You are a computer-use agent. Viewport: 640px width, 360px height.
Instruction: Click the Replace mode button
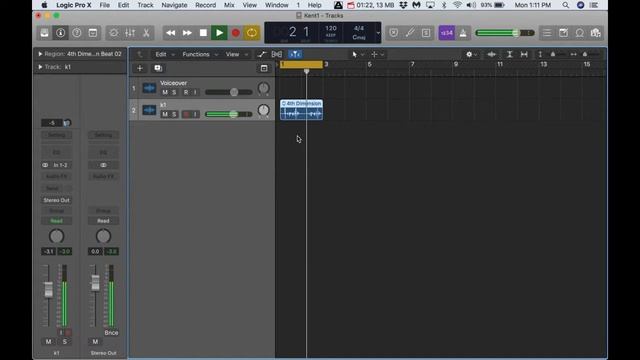(x=393, y=33)
